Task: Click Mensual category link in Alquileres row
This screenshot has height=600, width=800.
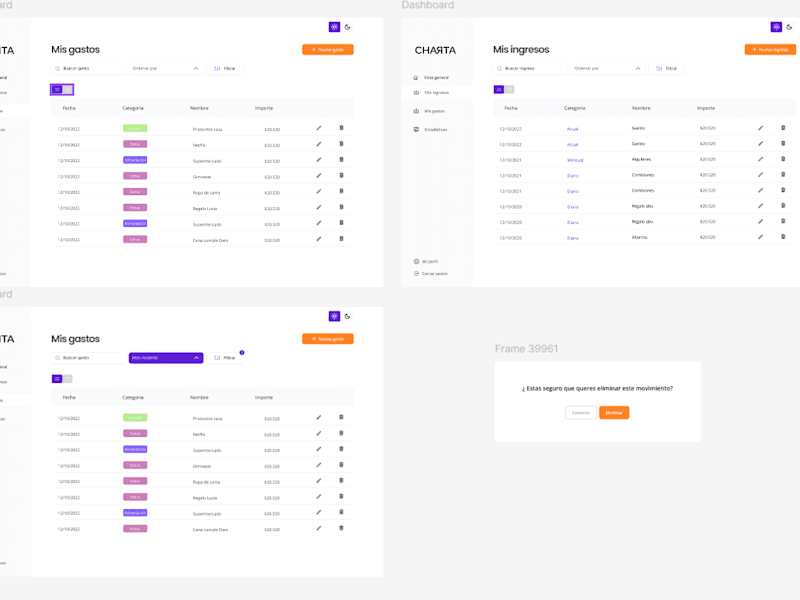Action: click(x=575, y=160)
